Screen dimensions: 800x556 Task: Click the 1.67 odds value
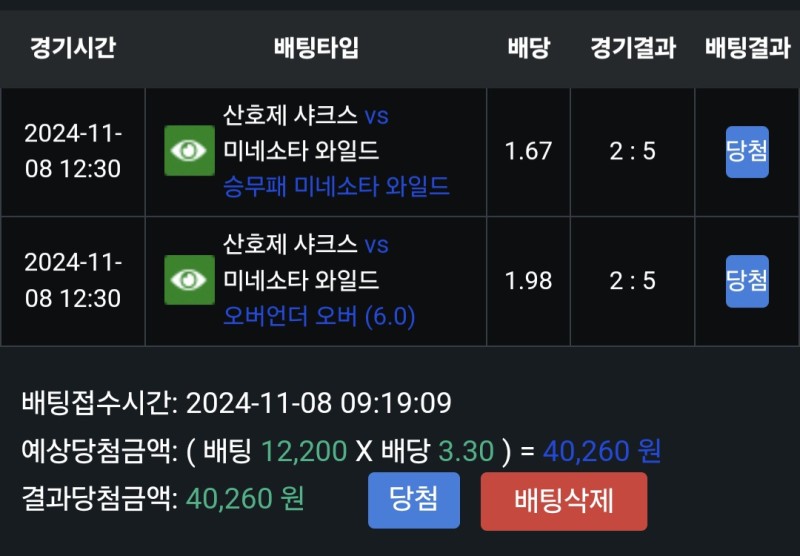(x=528, y=152)
